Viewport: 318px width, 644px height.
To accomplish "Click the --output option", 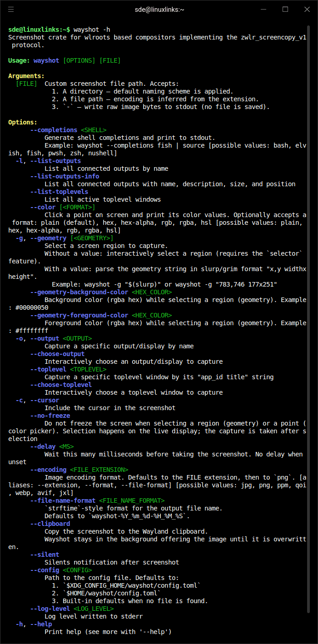I will tap(45, 338).
